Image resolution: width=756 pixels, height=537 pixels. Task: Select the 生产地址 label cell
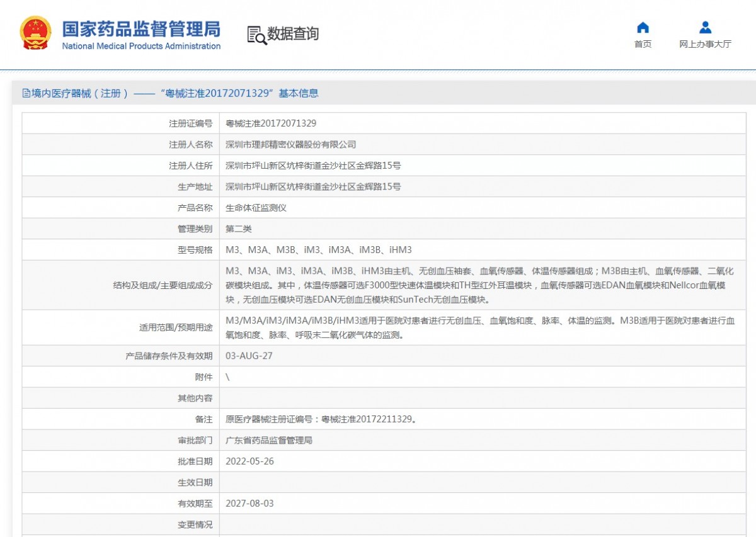point(121,186)
